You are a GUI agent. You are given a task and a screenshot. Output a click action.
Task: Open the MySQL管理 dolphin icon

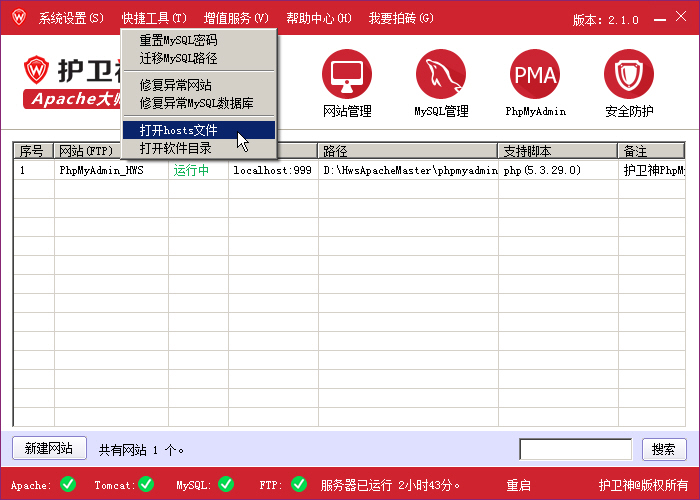pos(441,74)
